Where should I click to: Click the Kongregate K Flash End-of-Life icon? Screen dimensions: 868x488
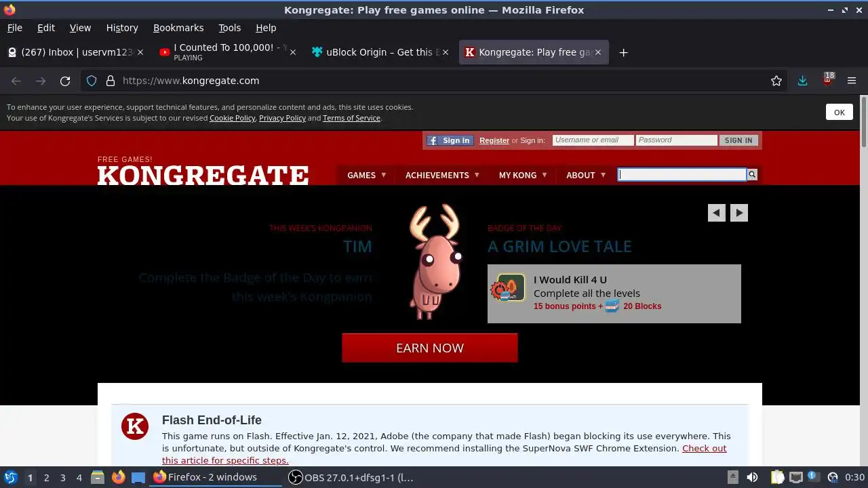pos(135,426)
